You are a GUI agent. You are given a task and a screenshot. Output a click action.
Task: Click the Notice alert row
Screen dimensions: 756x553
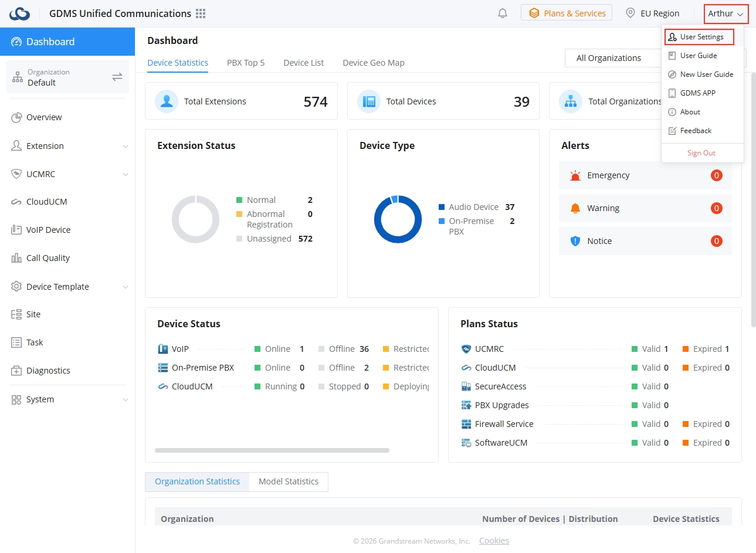tap(645, 241)
